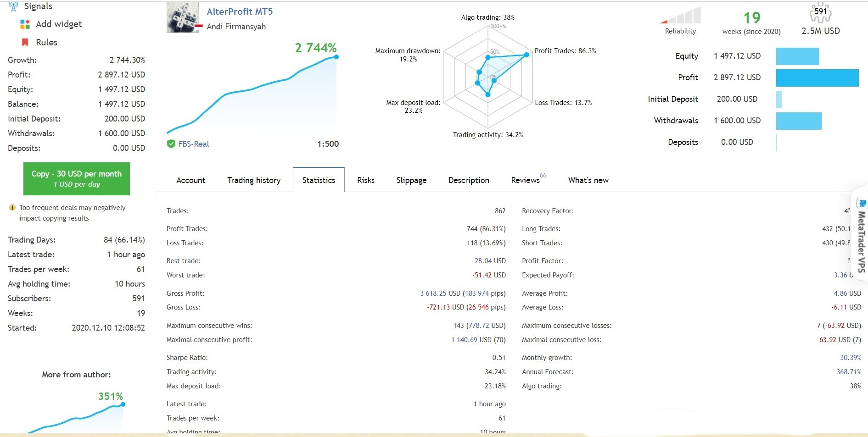Image resolution: width=868 pixels, height=437 pixels.
Task: Switch to the Risks tab
Action: coord(366,180)
